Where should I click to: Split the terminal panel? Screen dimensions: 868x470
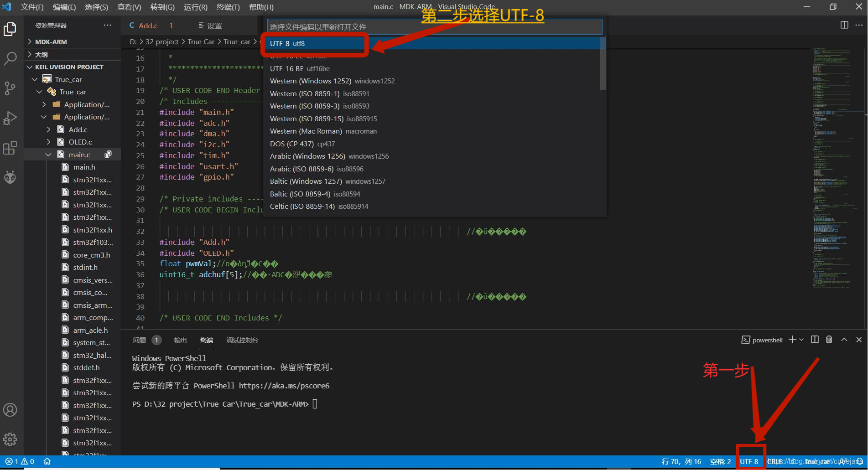[815, 340]
